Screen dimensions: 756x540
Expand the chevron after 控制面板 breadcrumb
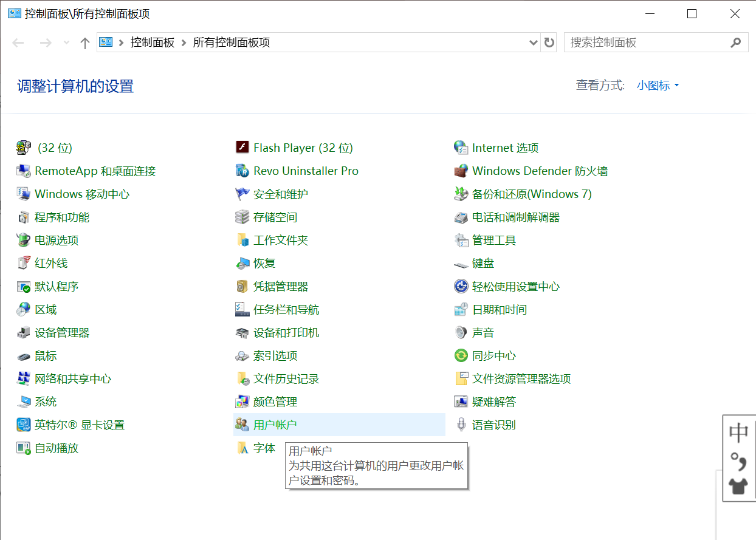coord(184,43)
